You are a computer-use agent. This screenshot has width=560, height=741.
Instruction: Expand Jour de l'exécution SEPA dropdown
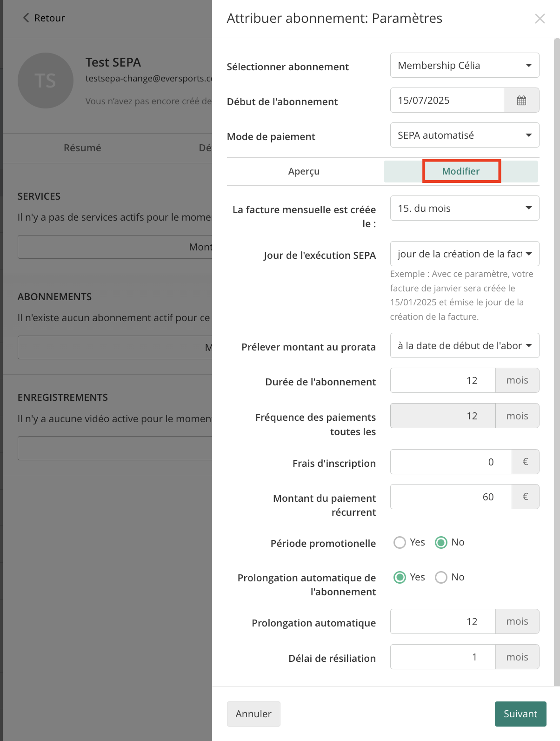[465, 254]
